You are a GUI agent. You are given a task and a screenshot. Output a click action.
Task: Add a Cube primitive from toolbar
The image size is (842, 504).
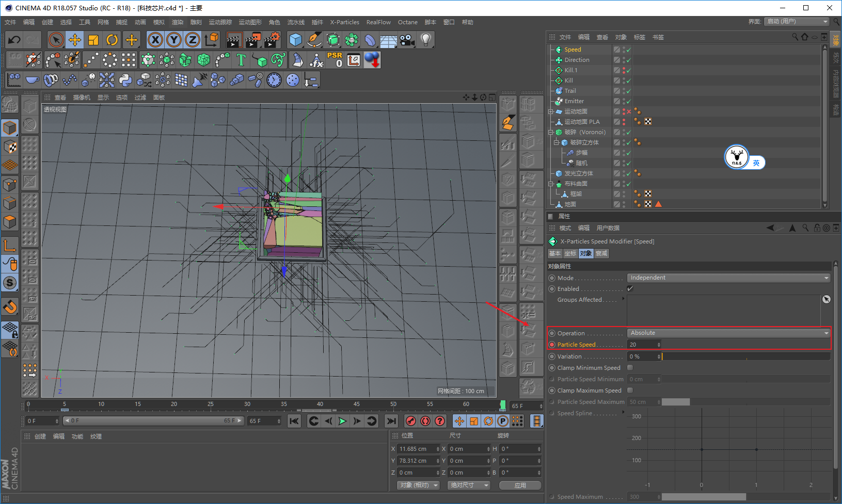coord(296,40)
